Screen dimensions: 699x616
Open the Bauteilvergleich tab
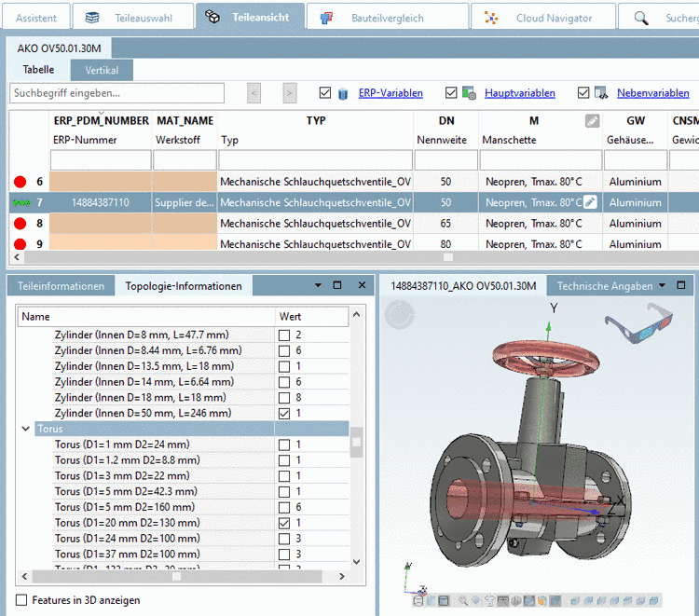(x=387, y=18)
